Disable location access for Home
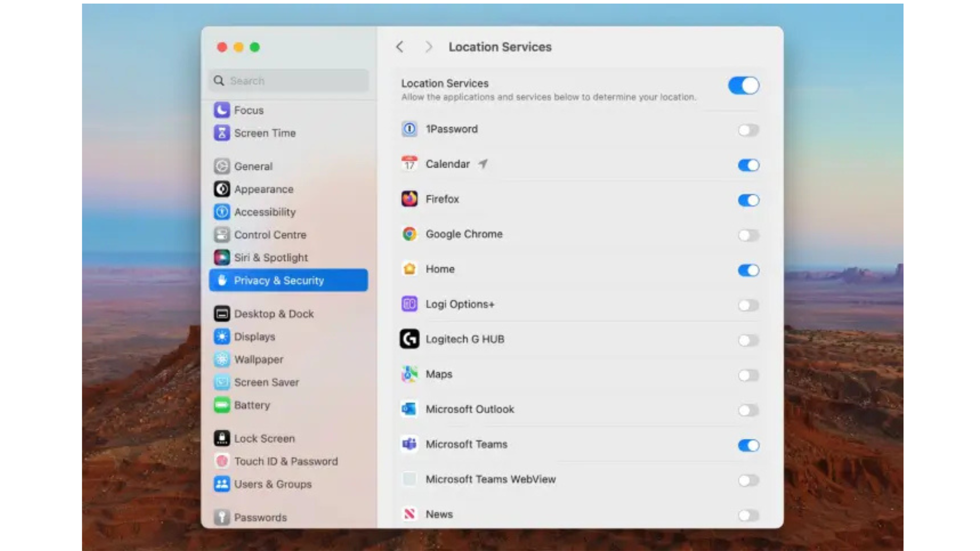Image resolution: width=980 pixels, height=551 pixels. 748,270
